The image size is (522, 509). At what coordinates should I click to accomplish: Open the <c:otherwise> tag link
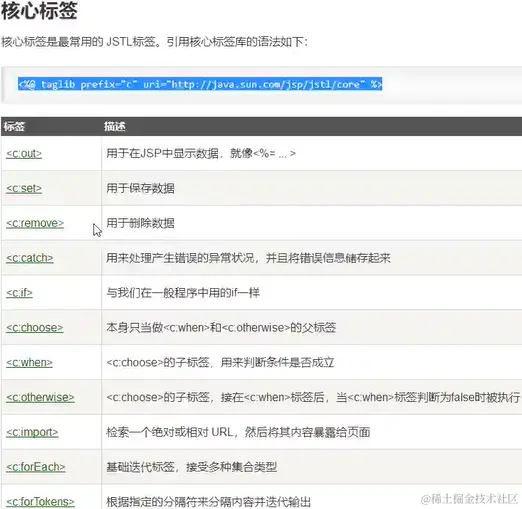click(x=40, y=397)
